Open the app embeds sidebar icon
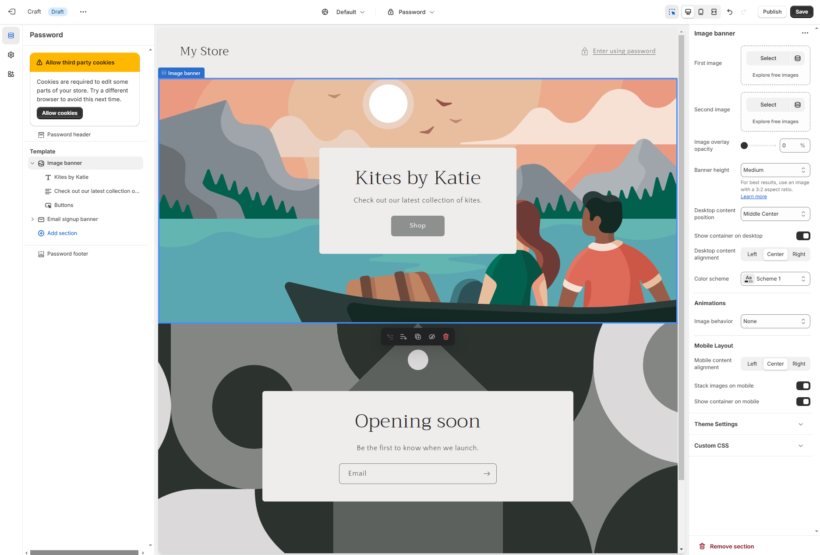Image resolution: width=820 pixels, height=555 pixels. click(x=11, y=74)
